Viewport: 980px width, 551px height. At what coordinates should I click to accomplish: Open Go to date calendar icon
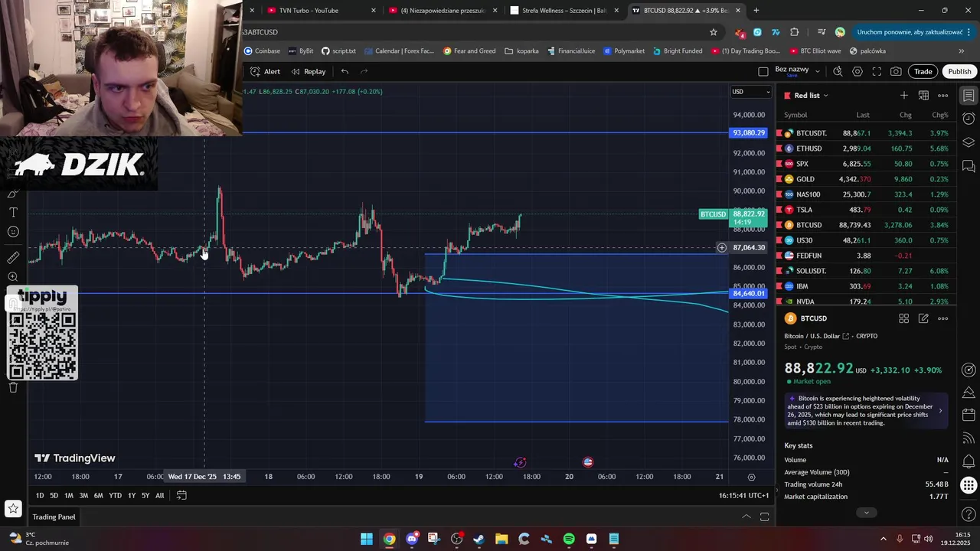[x=181, y=495]
